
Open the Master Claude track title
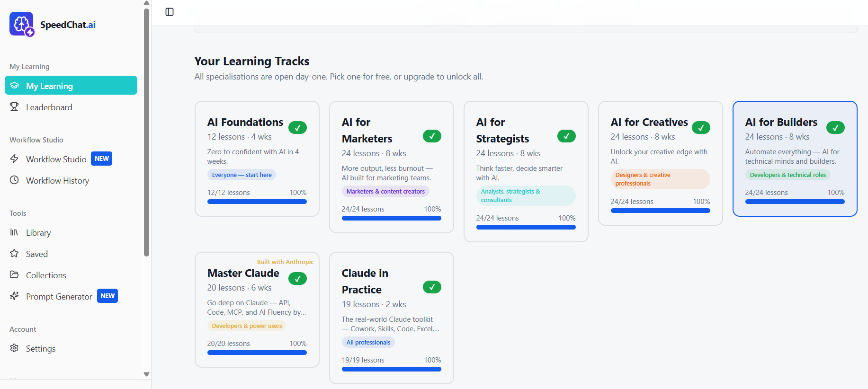tap(243, 273)
